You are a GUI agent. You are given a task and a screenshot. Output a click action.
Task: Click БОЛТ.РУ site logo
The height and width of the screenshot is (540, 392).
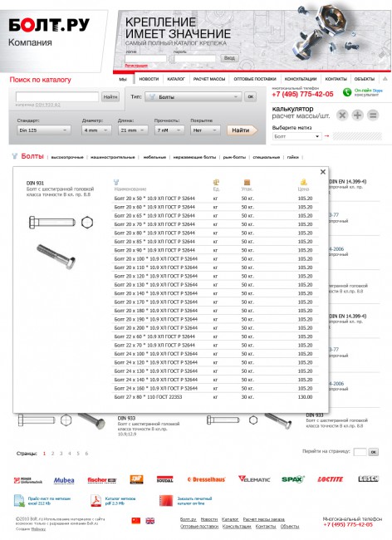tap(49, 25)
